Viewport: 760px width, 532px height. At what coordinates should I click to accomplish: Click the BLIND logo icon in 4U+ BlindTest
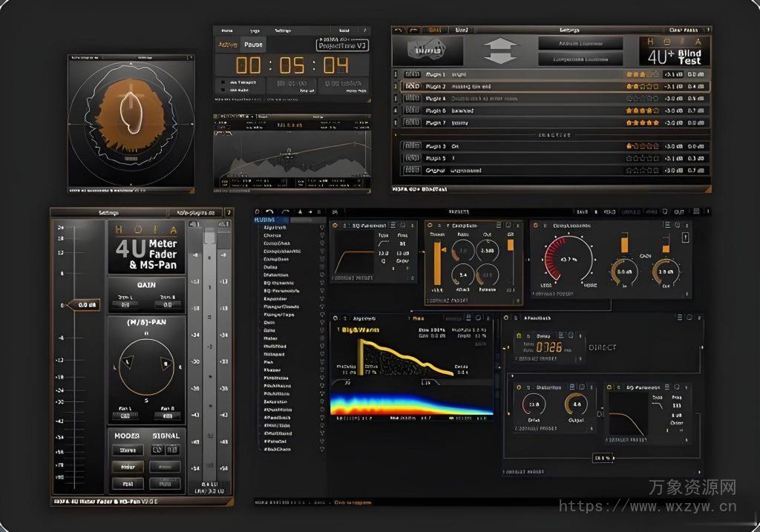(x=428, y=52)
